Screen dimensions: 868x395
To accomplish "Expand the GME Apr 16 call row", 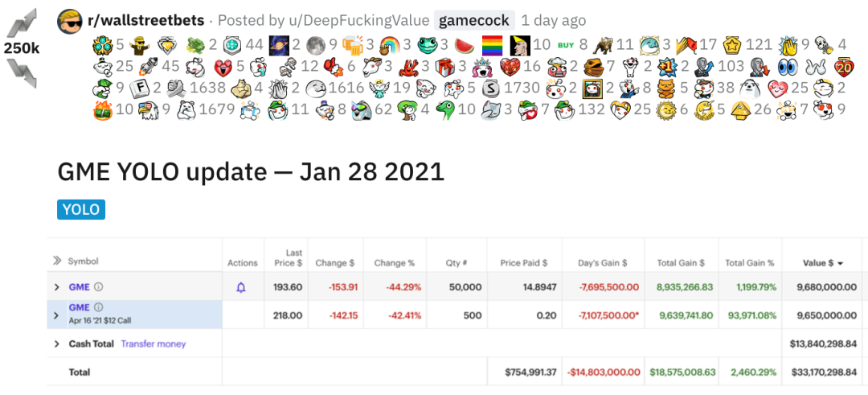I will (x=56, y=315).
